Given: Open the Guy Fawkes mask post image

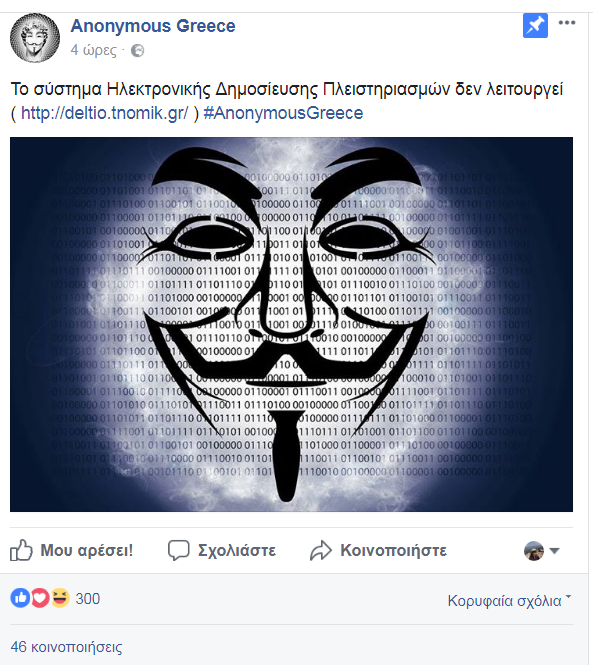Looking at the screenshot, I should pos(291,324).
